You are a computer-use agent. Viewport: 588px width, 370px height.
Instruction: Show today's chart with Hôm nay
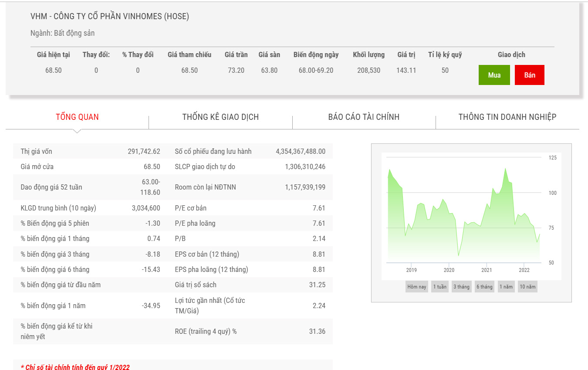pos(417,287)
